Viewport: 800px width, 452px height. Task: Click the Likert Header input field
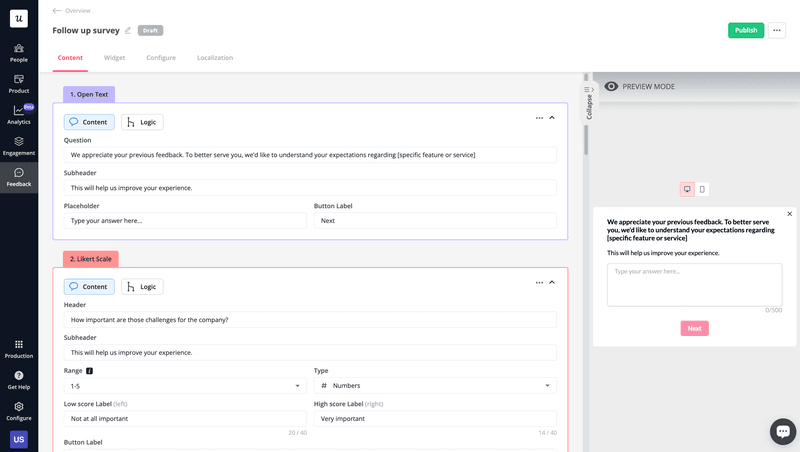[x=310, y=320]
